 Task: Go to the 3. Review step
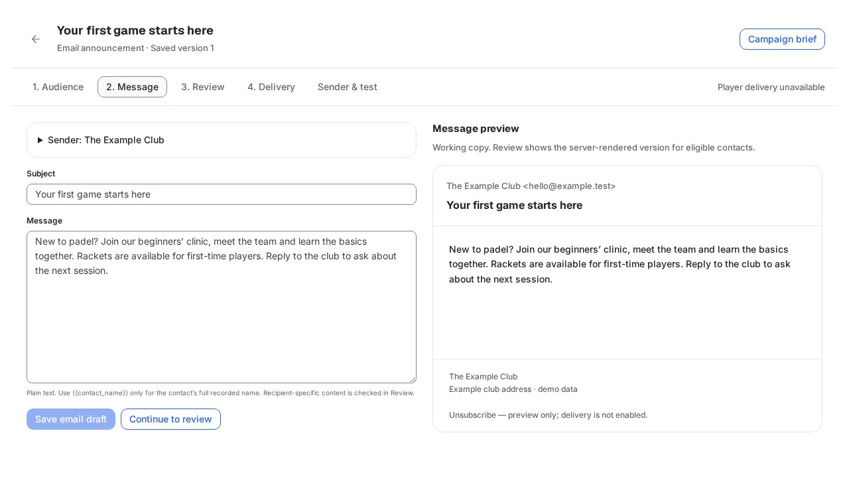click(x=203, y=87)
